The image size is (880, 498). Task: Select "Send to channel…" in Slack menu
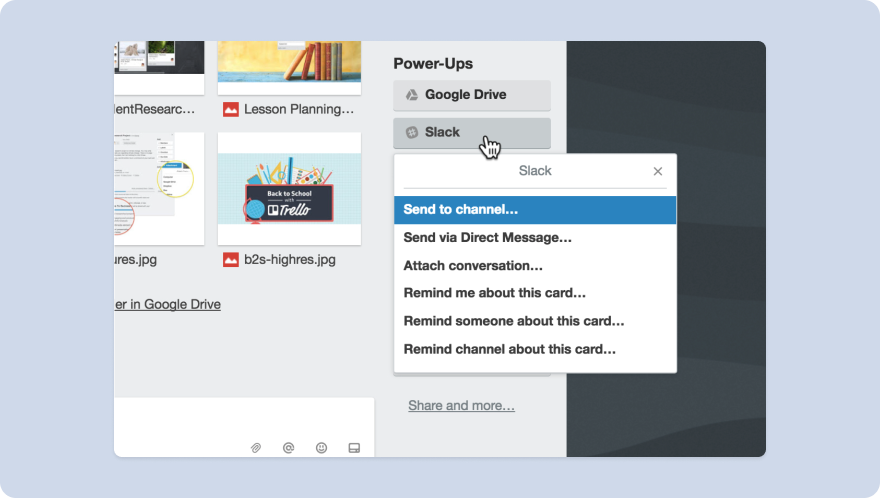tap(460, 210)
